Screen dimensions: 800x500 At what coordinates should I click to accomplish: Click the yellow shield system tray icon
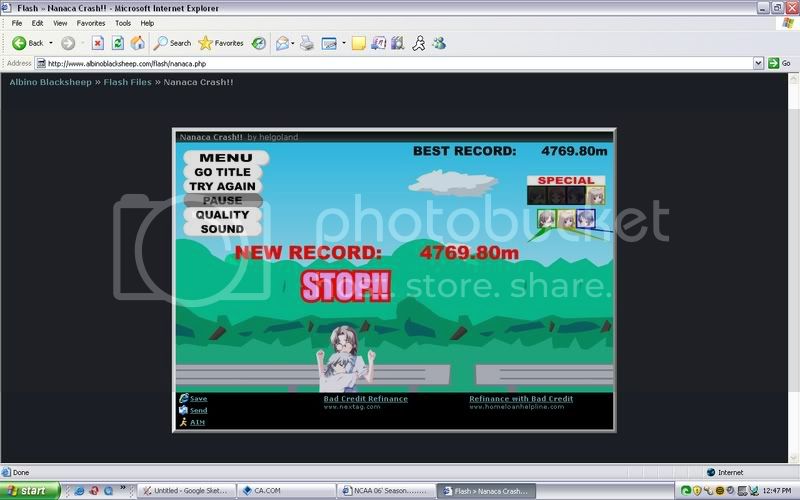(697, 491)
